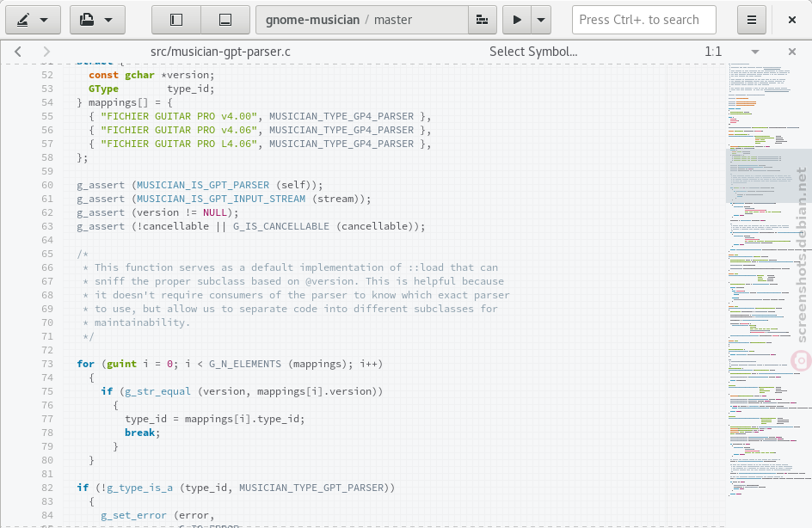Toggle the left sidebar panel
Image resolution: width=812 pixels, height=528 pixels.
click(176, 20)
